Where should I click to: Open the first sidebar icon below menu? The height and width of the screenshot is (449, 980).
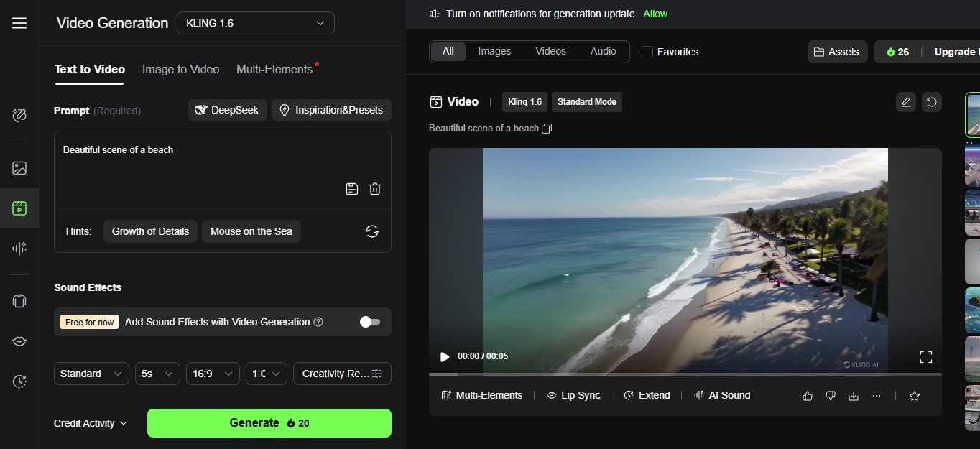coord(19,115)
